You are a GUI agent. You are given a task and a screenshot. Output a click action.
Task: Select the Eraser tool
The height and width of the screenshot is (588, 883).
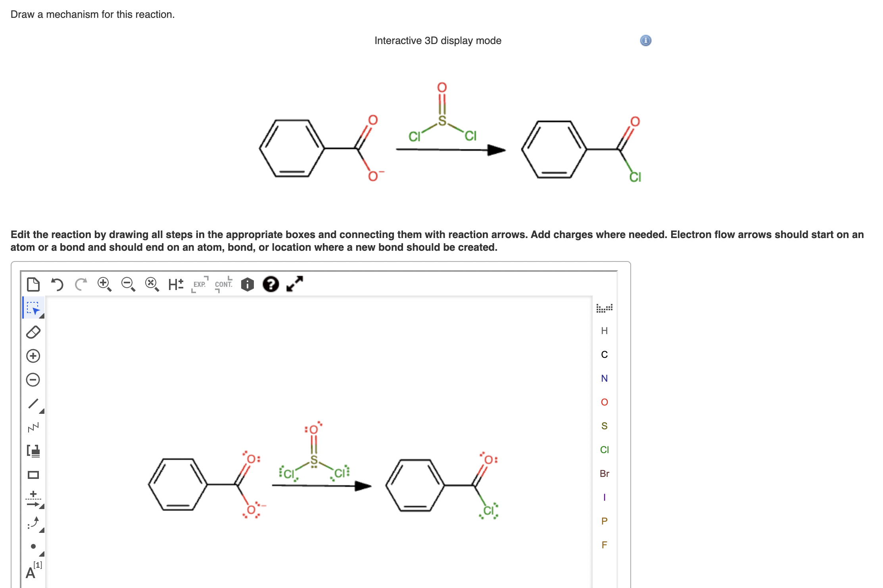click(x=33, y=332)
